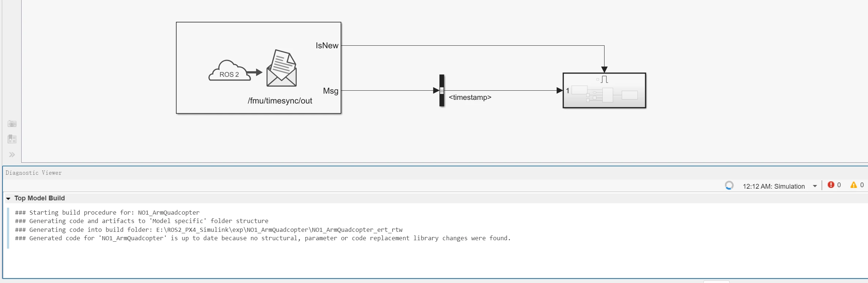Open the 12:12 AM Simulation dropdown
This screenshot has width=868, height=283.
point(815,186)
